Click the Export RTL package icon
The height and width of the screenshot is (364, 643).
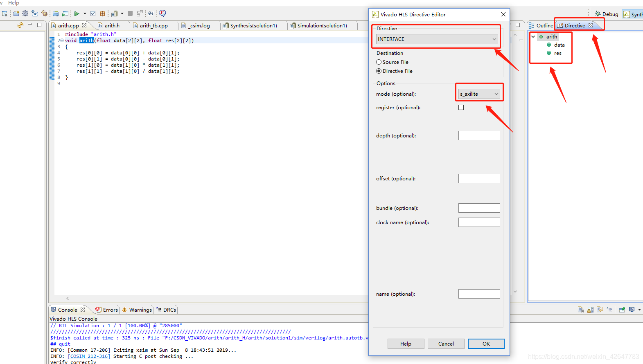(x=102, y=13)
